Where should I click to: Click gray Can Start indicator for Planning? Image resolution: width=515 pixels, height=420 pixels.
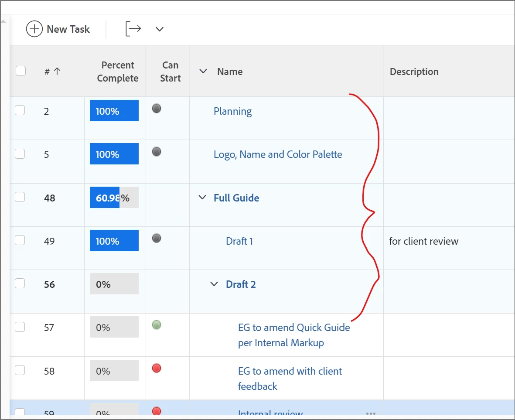(x=157, y=108)
